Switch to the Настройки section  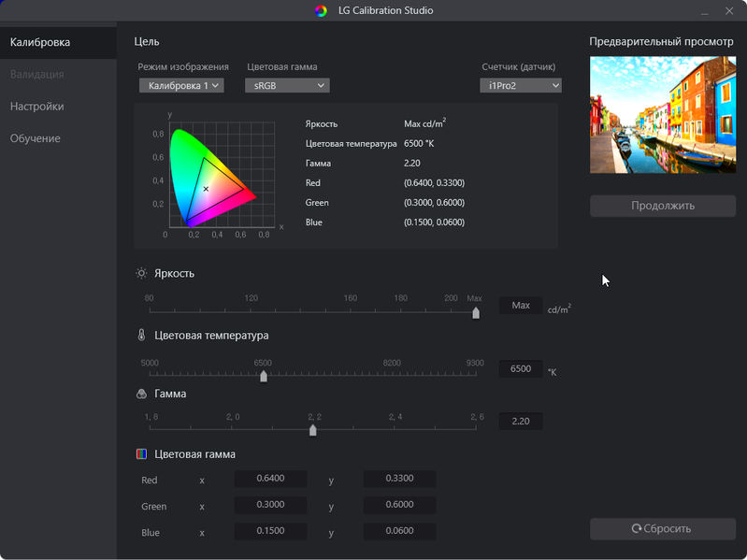[37, 107]
